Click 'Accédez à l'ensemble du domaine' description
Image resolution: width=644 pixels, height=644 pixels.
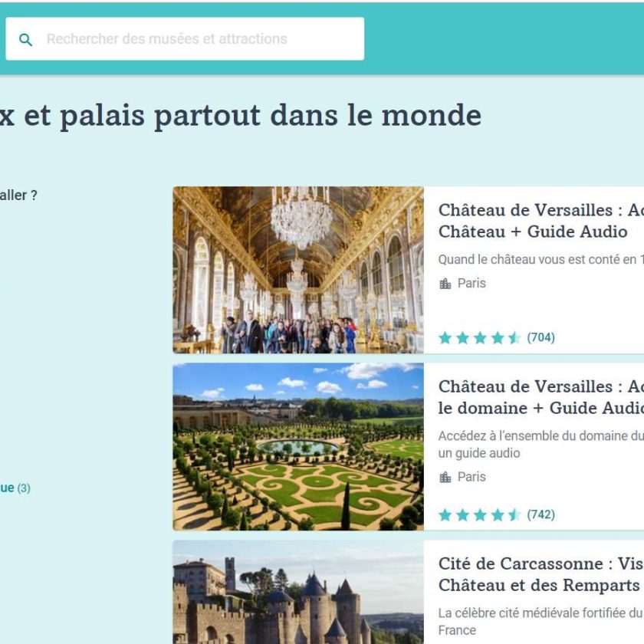(x=541, y=445)
